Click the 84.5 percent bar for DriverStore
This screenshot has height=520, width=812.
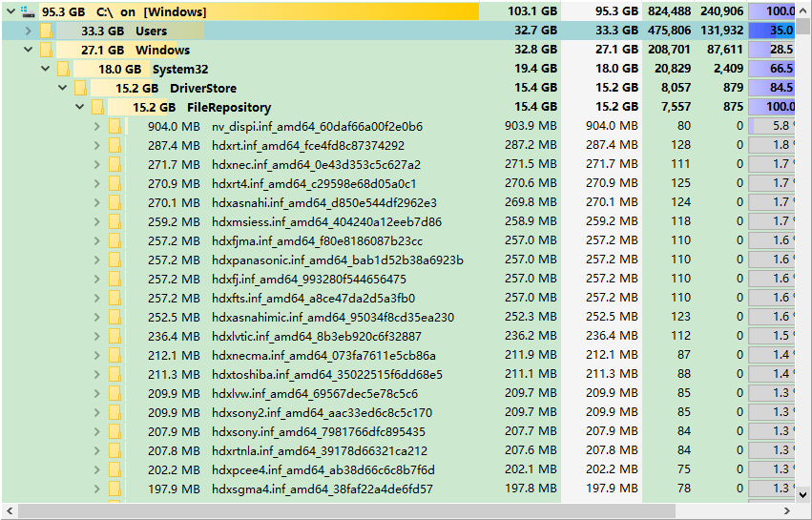point(772,88)
